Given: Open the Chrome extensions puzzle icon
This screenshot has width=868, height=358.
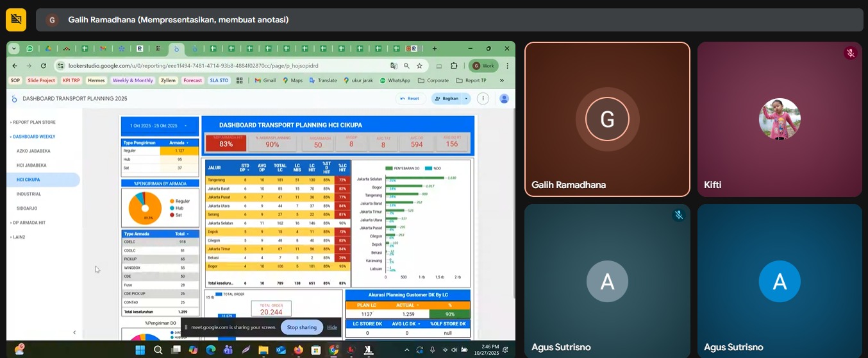Looking at the screenshot, I should tap(454, 65).
